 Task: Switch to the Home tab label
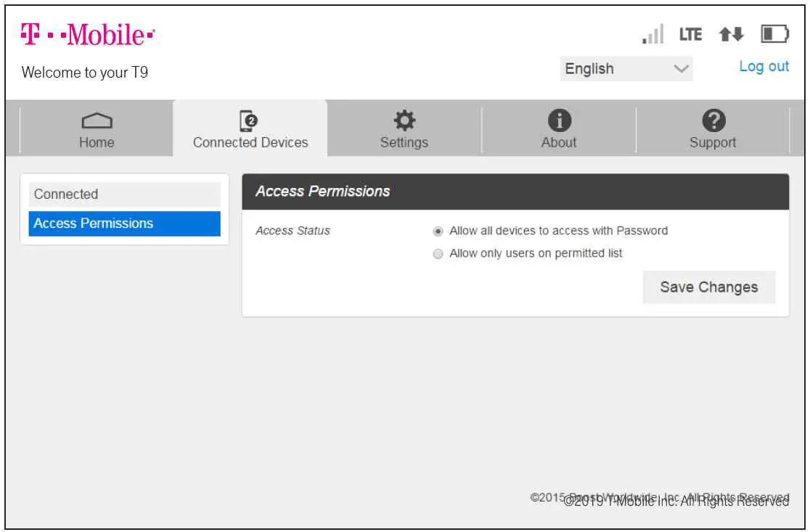(97, 142)
